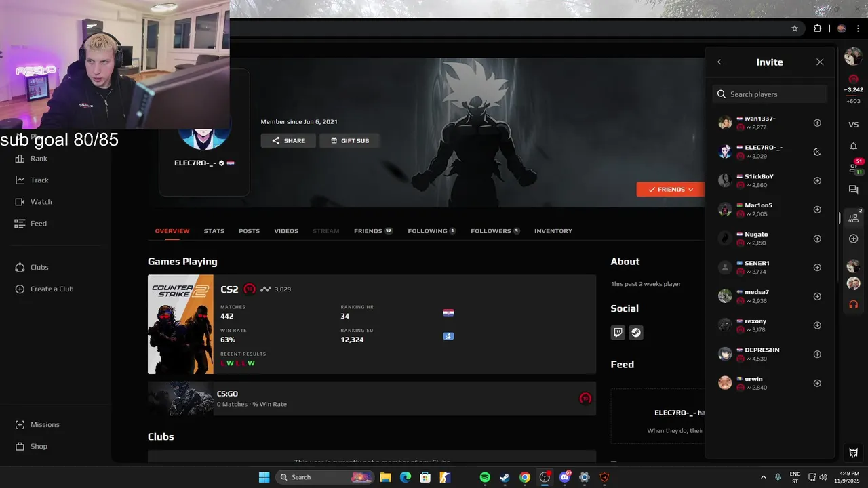Open the Windows Start menu

tap(264, 477)
